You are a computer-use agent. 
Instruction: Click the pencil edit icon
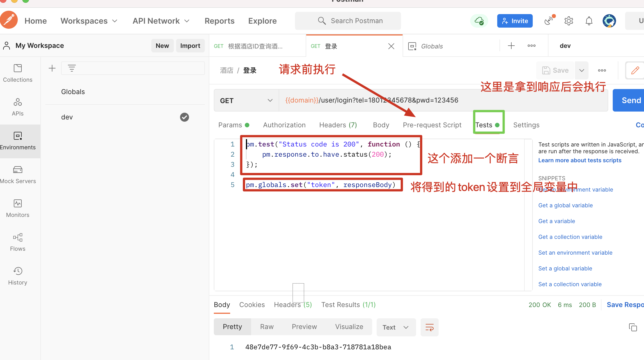tap(635, 70)
